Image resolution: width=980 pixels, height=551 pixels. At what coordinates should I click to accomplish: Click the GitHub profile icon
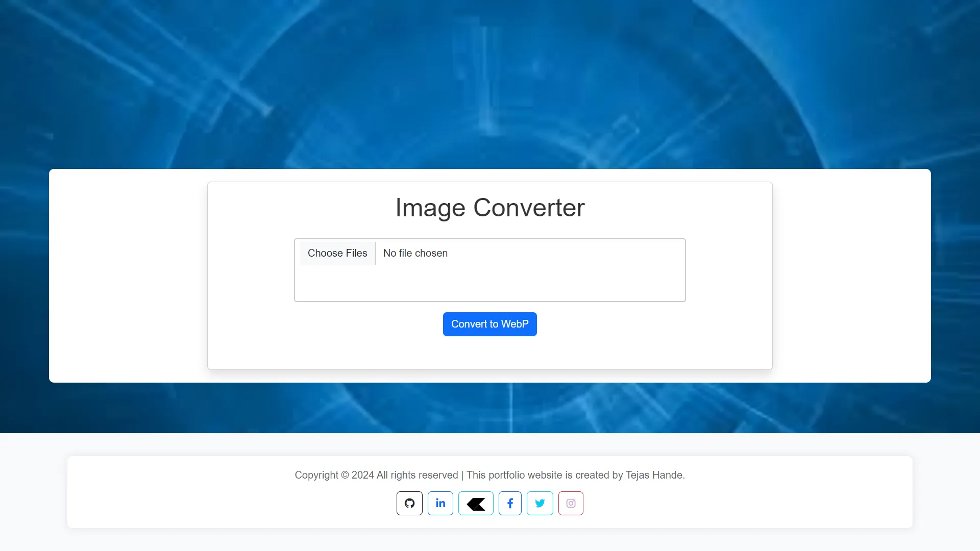pos(409,503)
